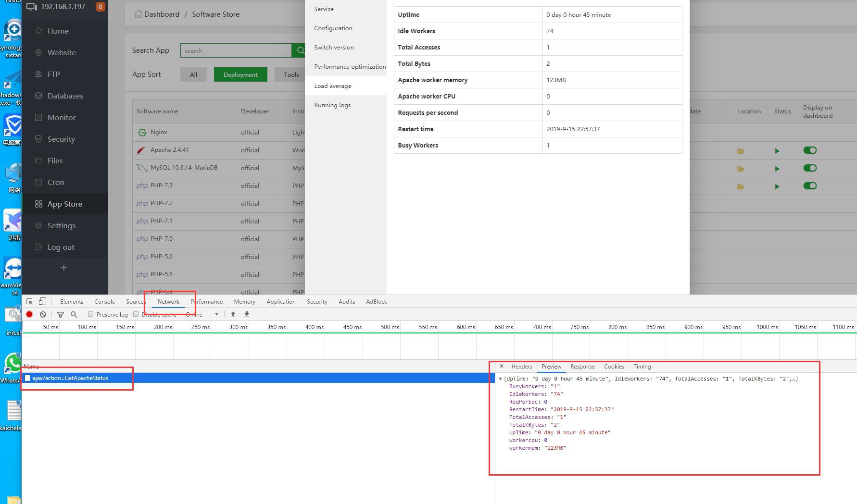Click the Import HAR upload arrow
Image resolution: width=857 pixels, height=504 pixels.
233,314
